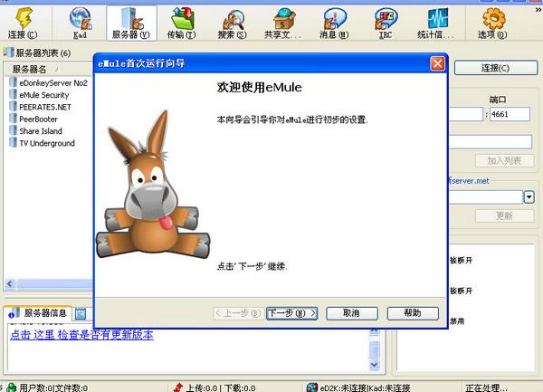This screenshot has width=543, height=392.
Task: Click the upload/download status bar icon
Action: (x=178, y=387)
